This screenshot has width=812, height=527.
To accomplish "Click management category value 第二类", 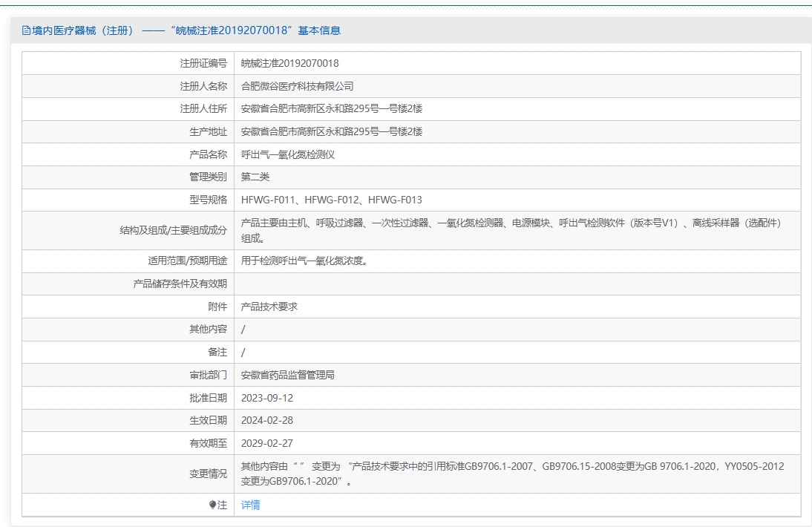I will [255, 177].
